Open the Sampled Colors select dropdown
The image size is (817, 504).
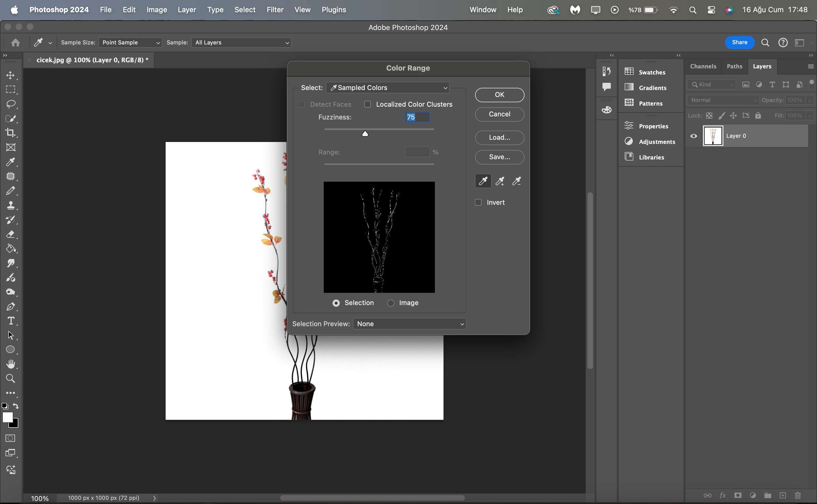(x=387, y=88)
